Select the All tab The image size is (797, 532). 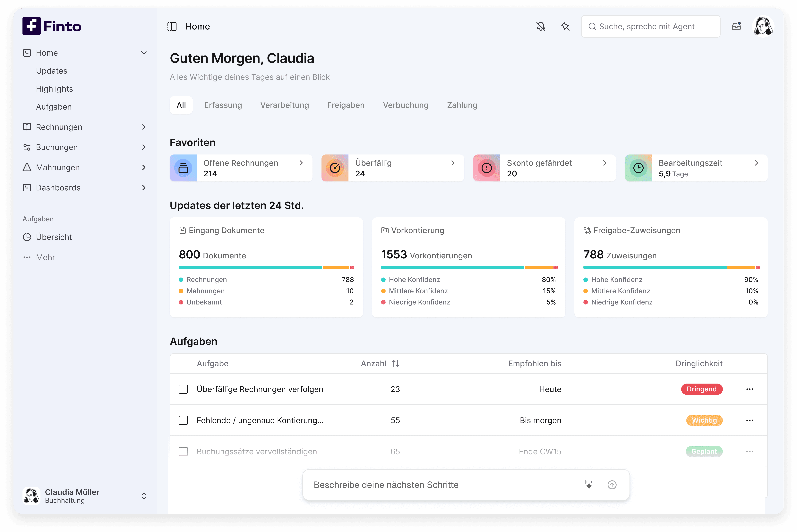(x=181, y=105)
